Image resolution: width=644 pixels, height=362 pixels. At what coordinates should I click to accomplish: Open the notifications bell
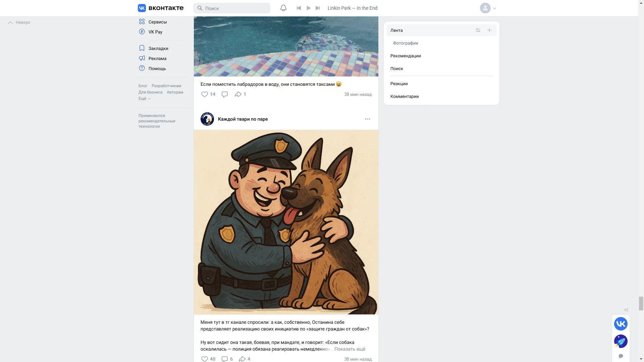283,8
